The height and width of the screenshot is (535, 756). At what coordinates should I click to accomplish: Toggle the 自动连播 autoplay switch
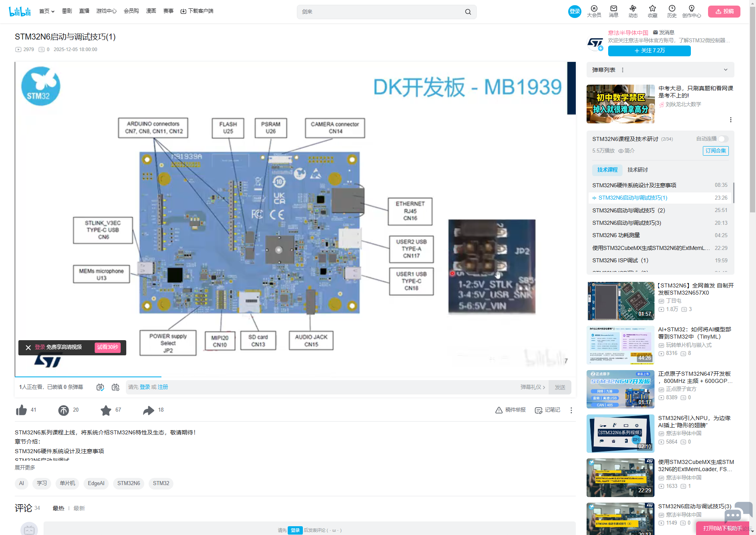click(723, 139)
